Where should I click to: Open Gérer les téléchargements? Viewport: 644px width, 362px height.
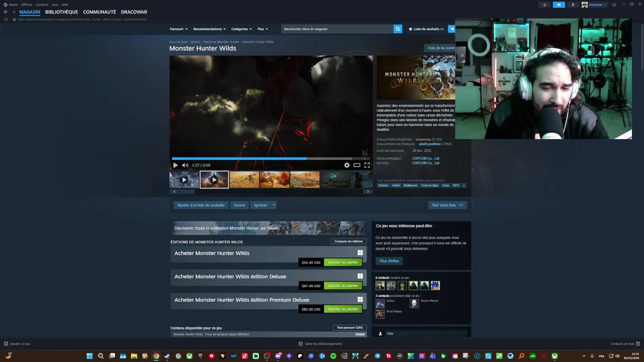point(320,344)
